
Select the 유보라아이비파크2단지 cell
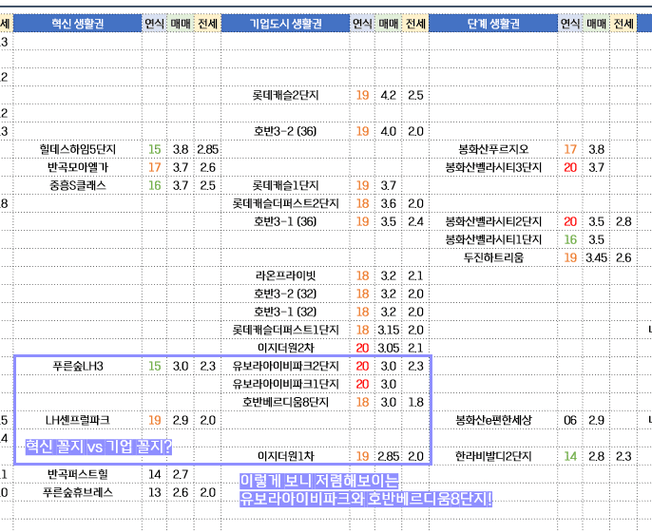pyautogui.click(x=285, y=366)
